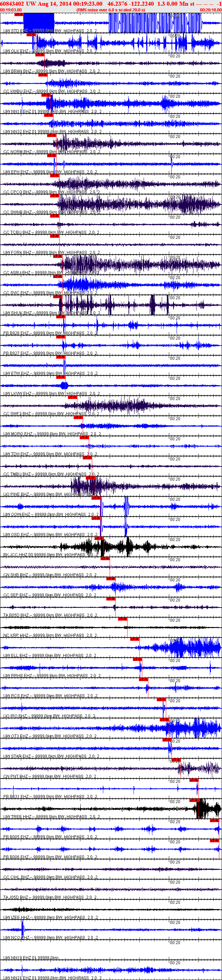This screenshot has width=222, height=980.
Task: Select the UW BRAN BHZ station label
Action: (52, 71)
